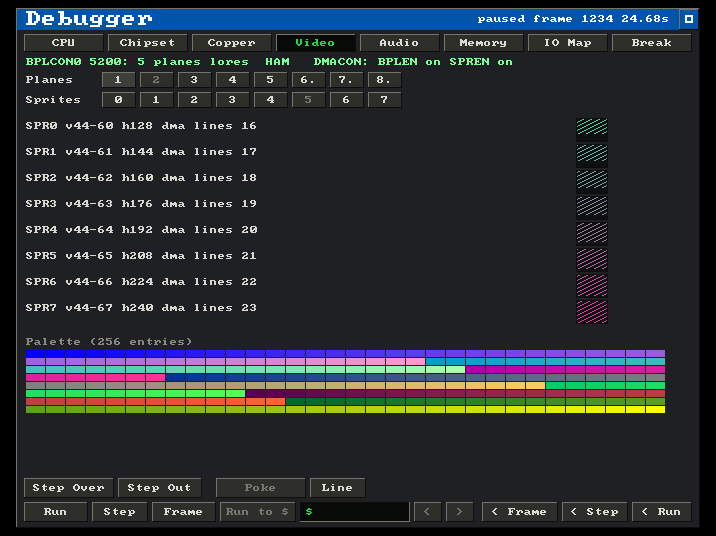Pick the first hot pink palette swatch
The image size is (716, 536).
point(35,378)
